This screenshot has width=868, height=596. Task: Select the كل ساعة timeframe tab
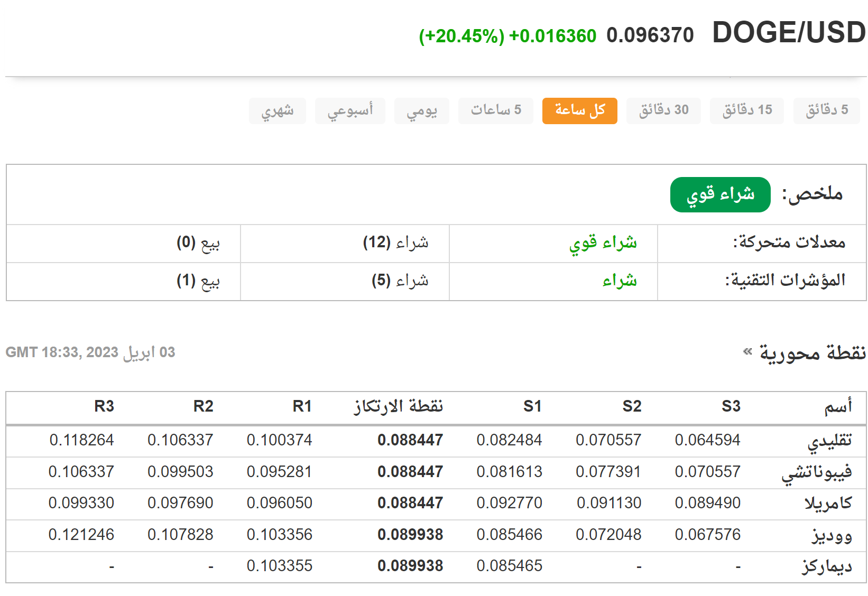click(x=580, y=110)
